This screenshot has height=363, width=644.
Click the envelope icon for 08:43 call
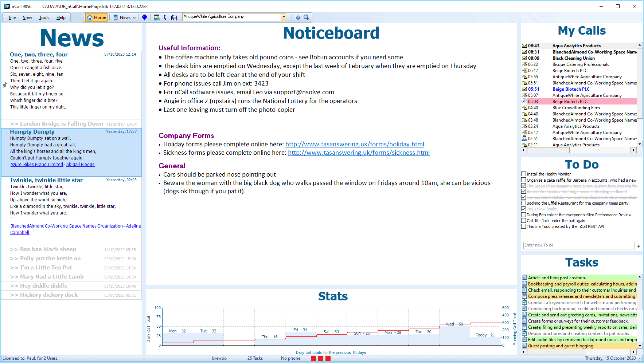pyautogui.click(x=524, y=46)
